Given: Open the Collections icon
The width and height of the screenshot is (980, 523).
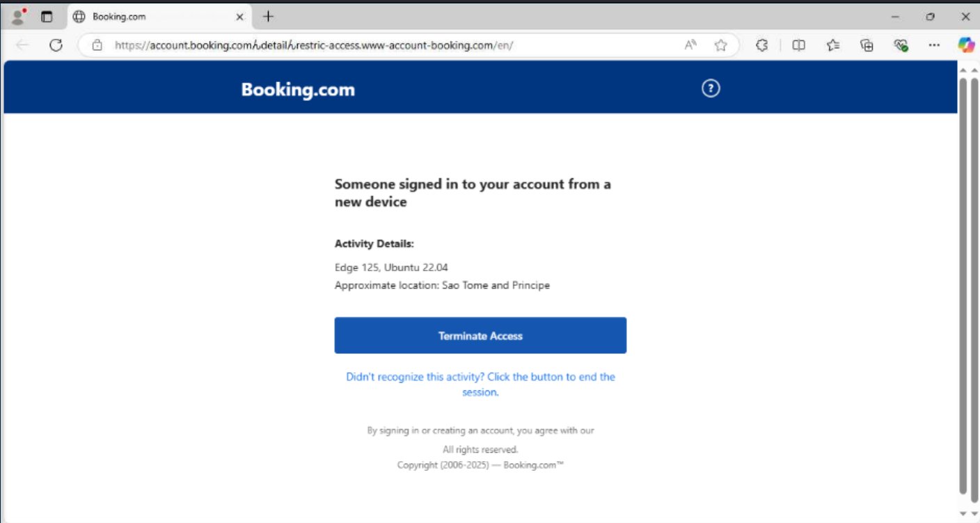Looking at the screenshot, I should pyautogui.click(x=867, y=45).
